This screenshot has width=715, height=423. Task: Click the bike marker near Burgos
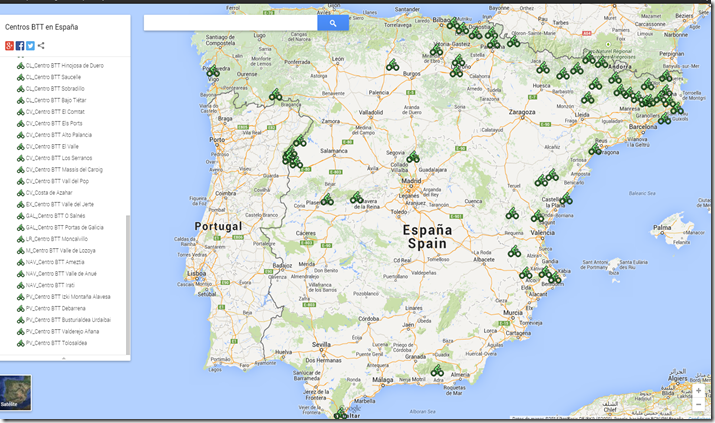tap(392, 65)
